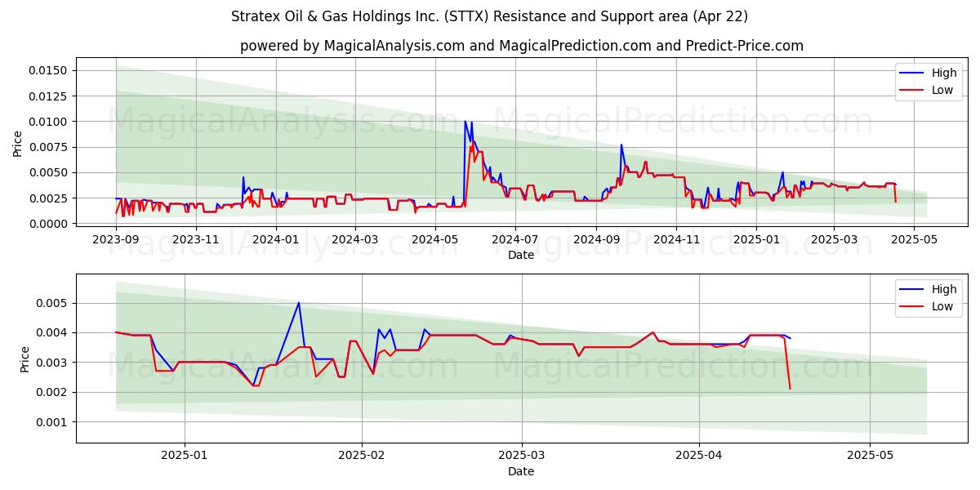980x490 pixels.
Task: Click the 2024-09 date tick label
Action: pyautogui.click(x=595, y=239)
